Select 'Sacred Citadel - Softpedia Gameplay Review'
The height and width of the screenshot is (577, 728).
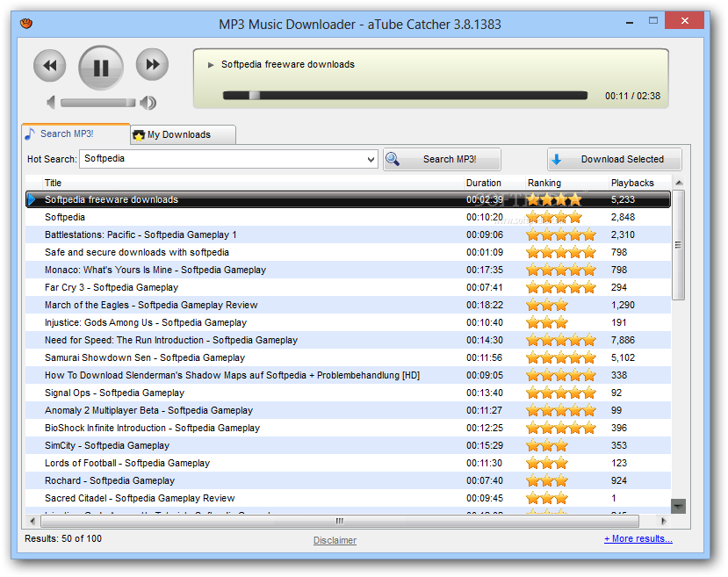349,499
